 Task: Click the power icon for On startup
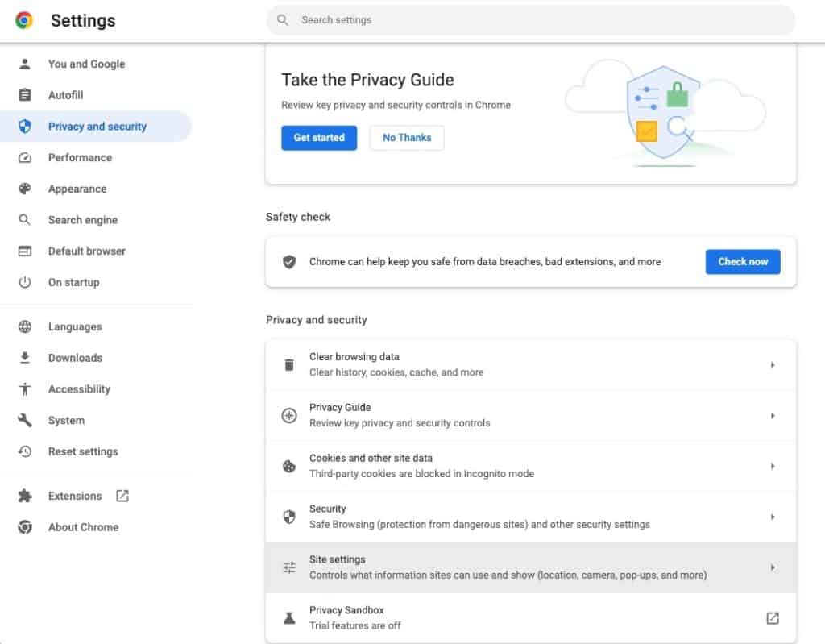(x=25, y=282)
